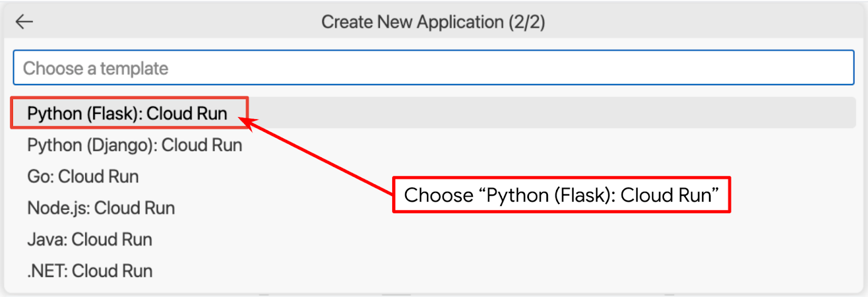
Task: Click the highlighted Flask row's empty right side
Action: coord(597,113)
